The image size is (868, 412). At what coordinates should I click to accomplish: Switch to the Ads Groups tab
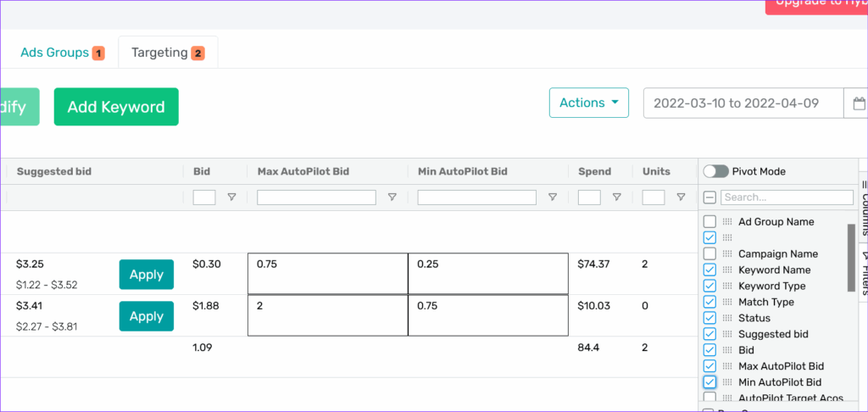pyautogui.click(x=62, y=53)
